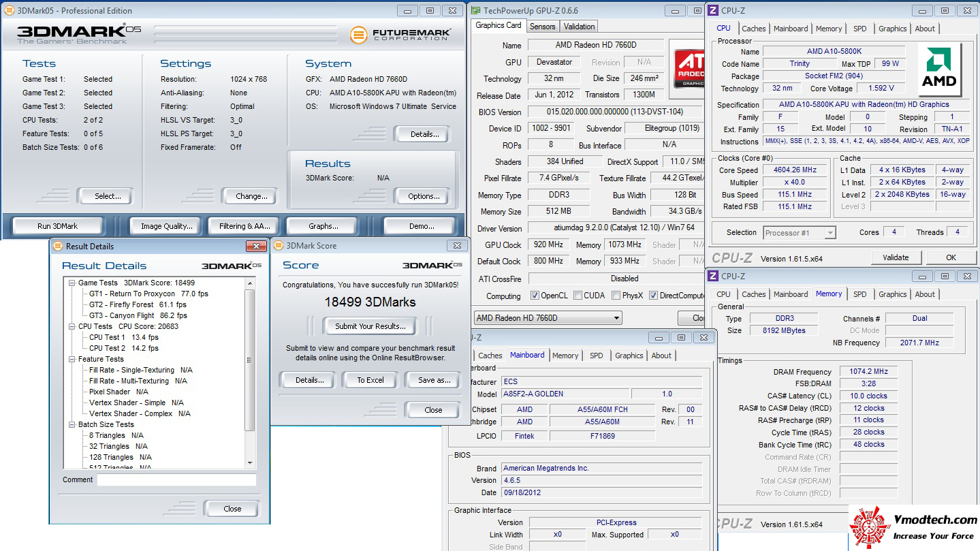This screenshot has width=980, height=551.
Task: Click the 3DMark05 title bar application icon
Action: [x=8, y=11]
